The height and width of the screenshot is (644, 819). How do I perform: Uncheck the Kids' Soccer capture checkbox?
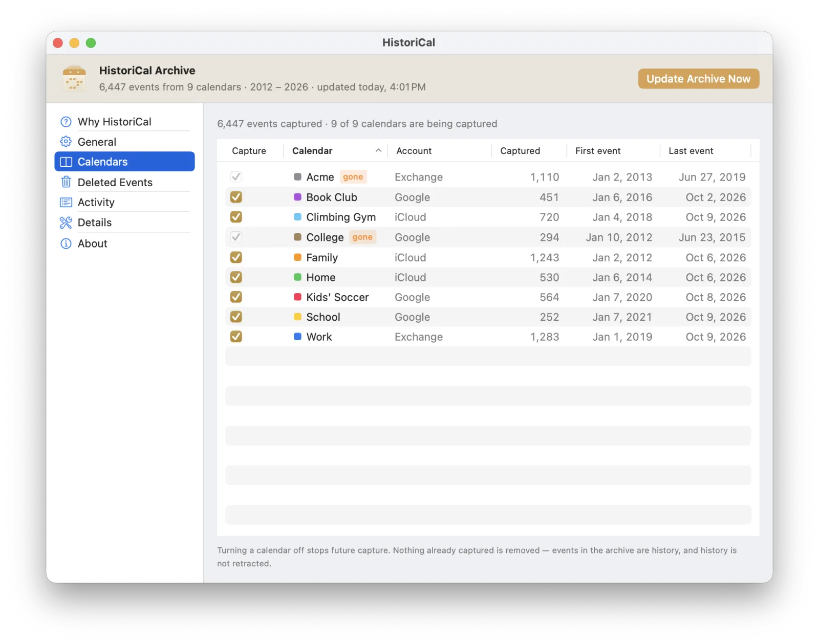(236, 297)
